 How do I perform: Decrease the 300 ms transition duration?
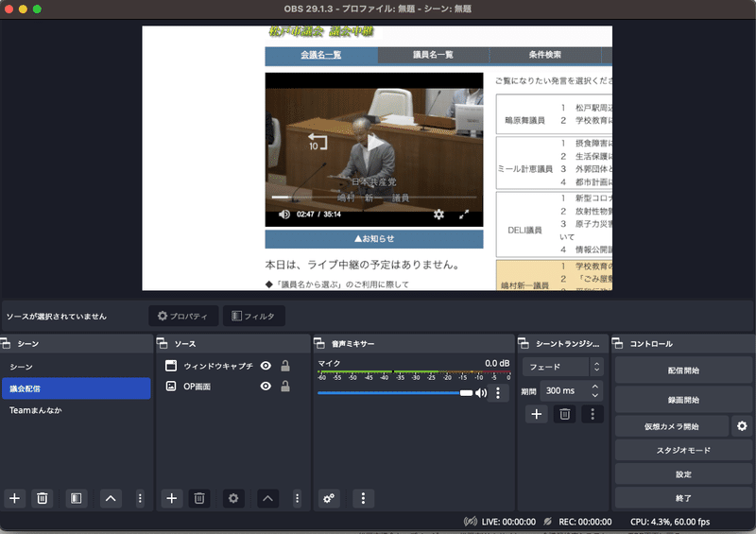click(595, 395)
